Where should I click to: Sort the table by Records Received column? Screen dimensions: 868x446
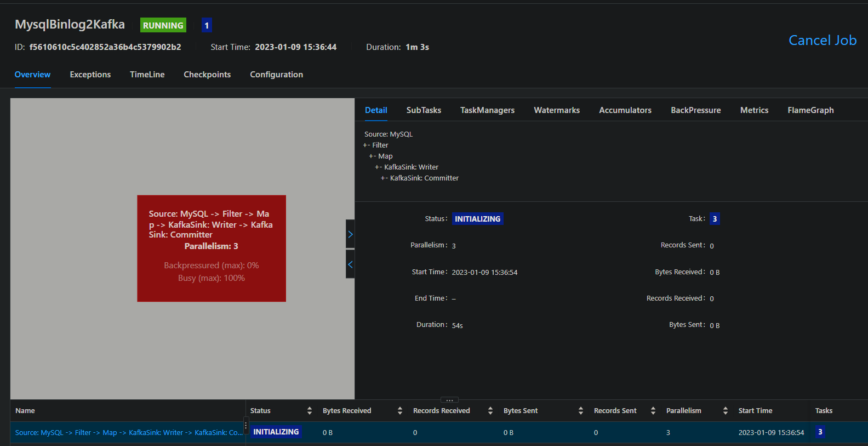pyautogui.click(x=490, y=411)
